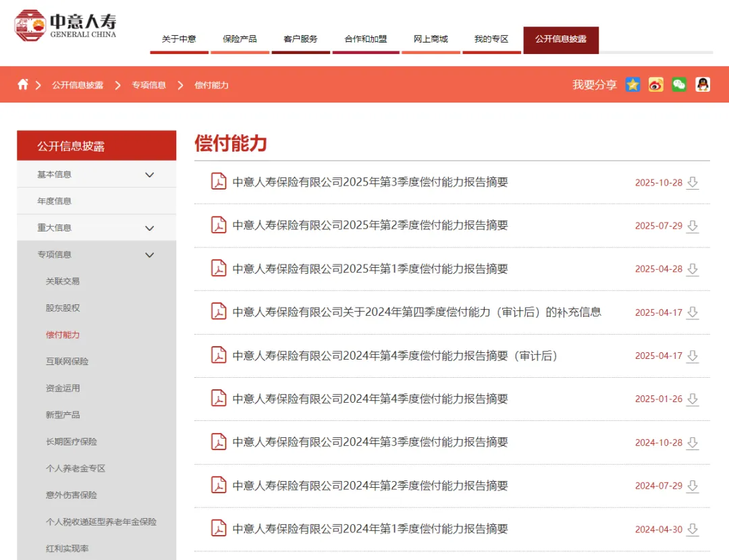Image resolution: width=729 pixels, height=560 pixels.
Task: Expand the 重大信息 sidebar section
Action: point(150,228)
